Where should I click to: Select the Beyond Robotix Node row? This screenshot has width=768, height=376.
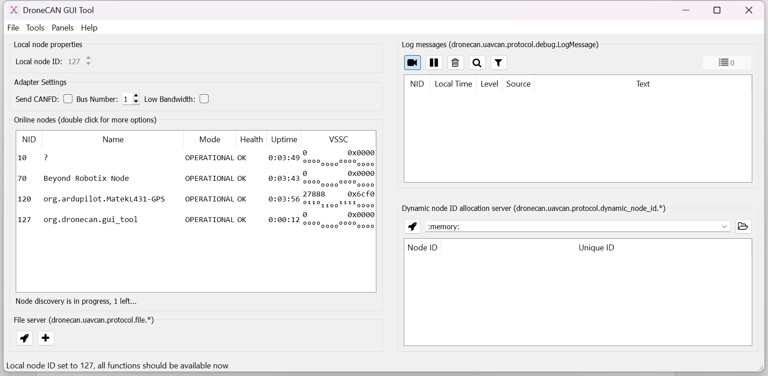(196, 179)
